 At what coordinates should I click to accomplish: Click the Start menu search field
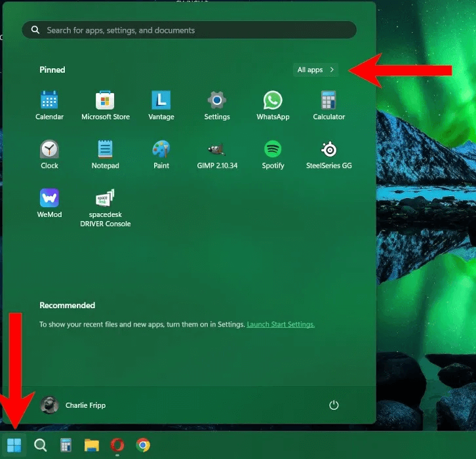pyautogui.click(x=189, y=30)
